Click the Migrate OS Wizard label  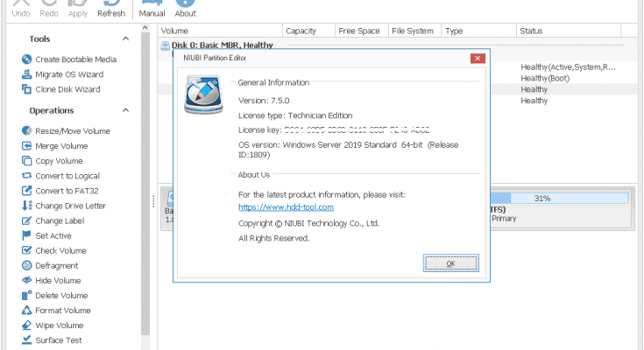pos(69,74)
